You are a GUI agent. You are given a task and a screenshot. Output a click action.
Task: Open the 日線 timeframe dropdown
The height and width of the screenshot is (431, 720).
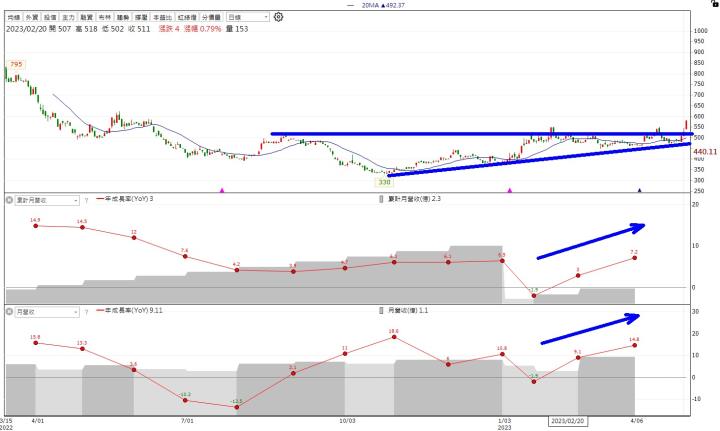click(246, 18)
